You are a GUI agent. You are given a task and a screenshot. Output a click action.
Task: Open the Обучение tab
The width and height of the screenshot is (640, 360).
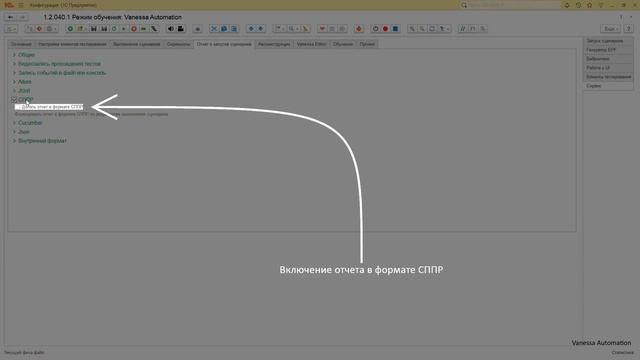click(343, 44)
